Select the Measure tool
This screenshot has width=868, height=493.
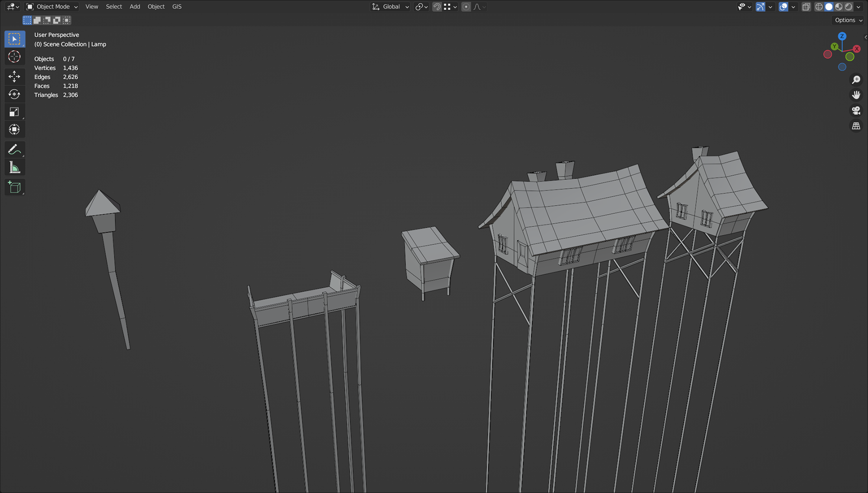tap(14, 168)
